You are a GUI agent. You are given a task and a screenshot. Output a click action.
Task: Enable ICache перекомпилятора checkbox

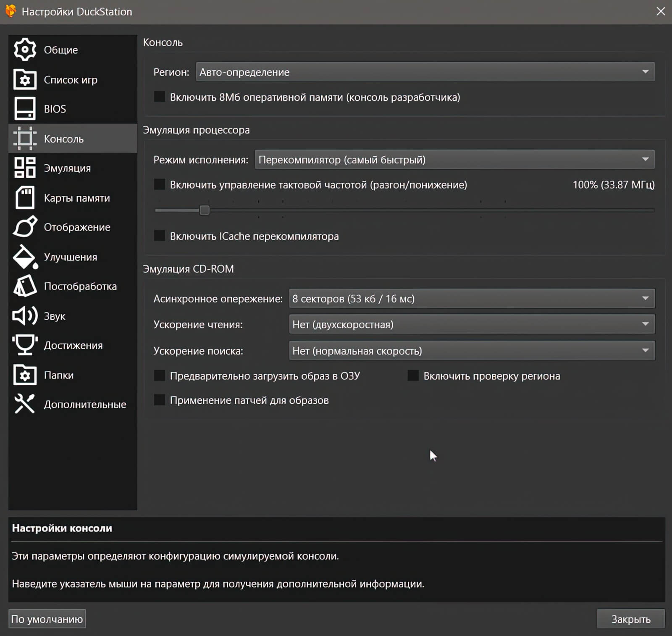(159, 236)
